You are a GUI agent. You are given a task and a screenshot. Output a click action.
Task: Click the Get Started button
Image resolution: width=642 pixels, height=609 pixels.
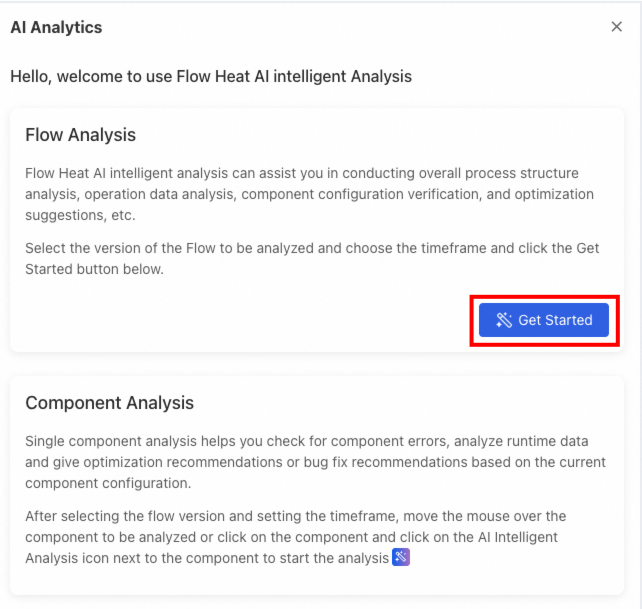coord(544,320)
